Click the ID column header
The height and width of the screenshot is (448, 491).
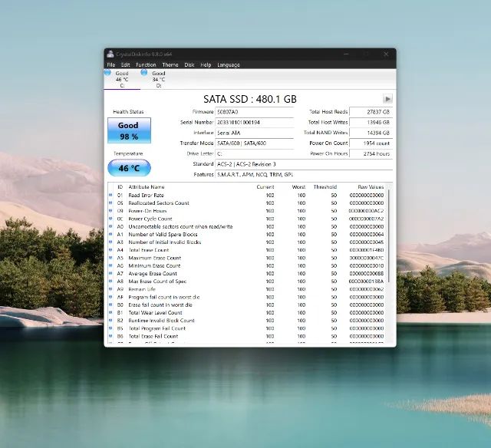click(x=120, y=187)
